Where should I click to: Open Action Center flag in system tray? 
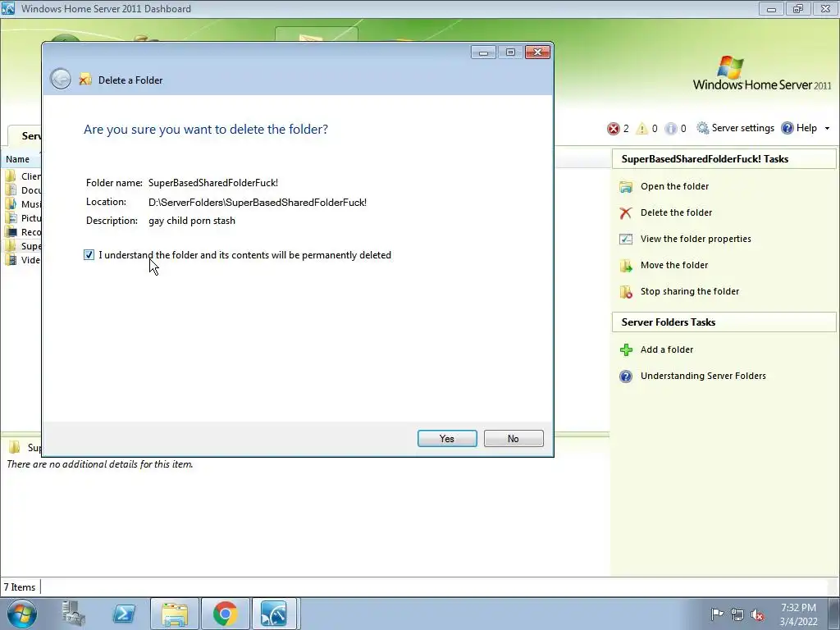[717, 614]
